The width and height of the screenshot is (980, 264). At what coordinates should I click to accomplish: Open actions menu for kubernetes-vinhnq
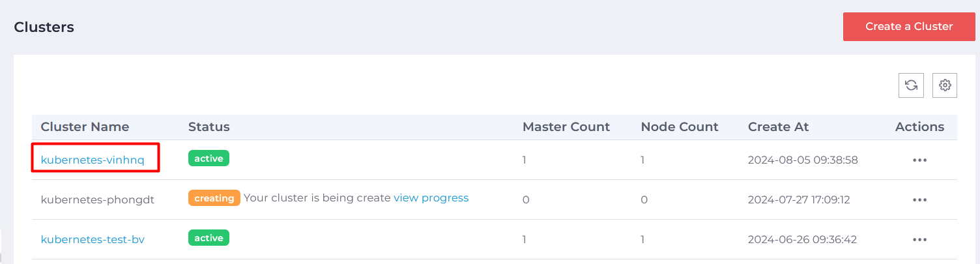click(919, 160)
